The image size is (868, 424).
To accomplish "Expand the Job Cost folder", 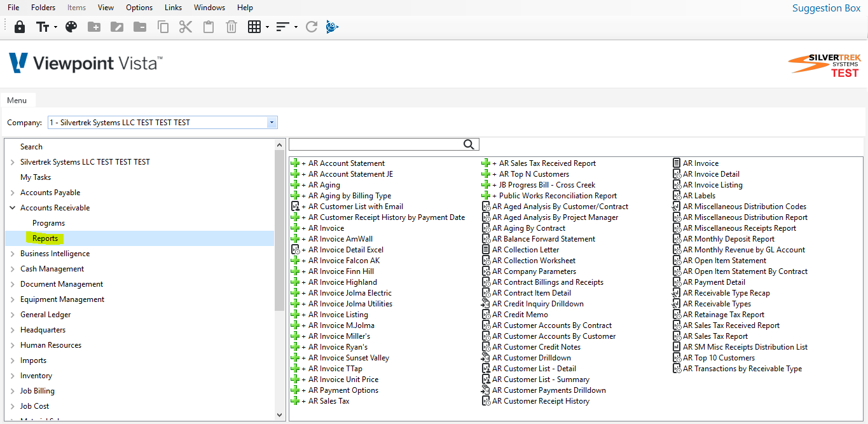I will point(13,406).
